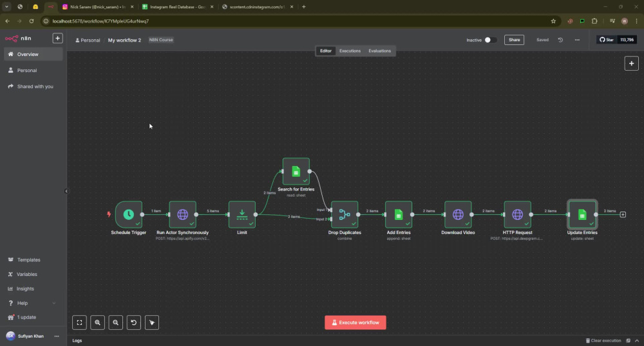644x346 pixels.
Task: Click Clear execution in the logs bar
Action: pyautogui.click(x=603, y=341)
